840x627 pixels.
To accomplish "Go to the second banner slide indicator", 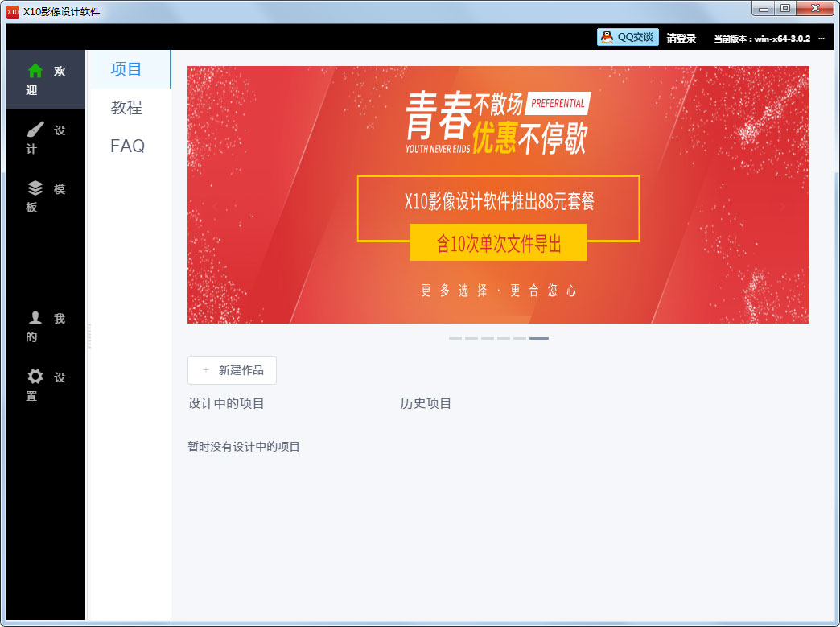I will point(471,339).
